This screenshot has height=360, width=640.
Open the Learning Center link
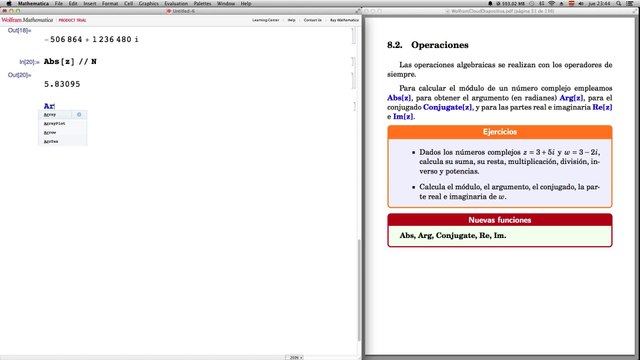265,20
